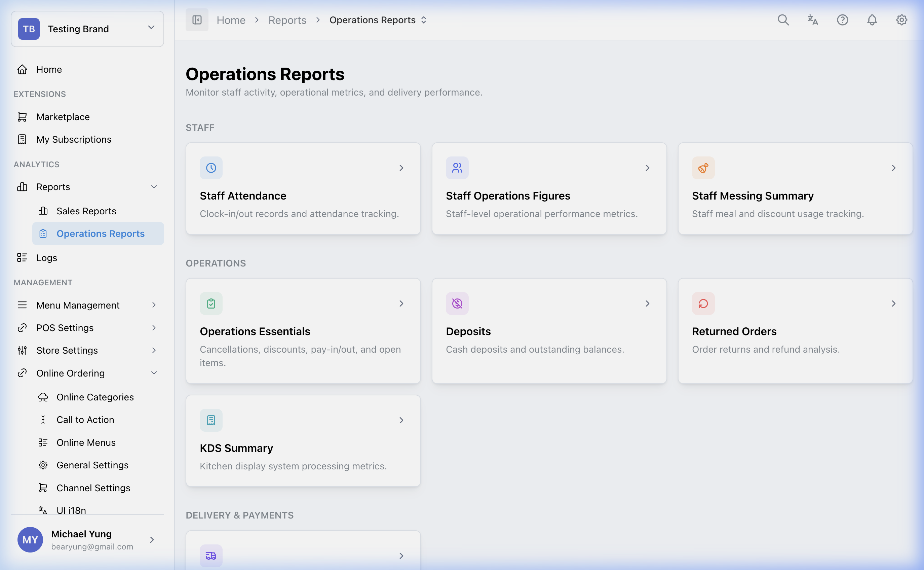This screenshot has height=570, width=924.
Task: Open the Staff Messing Summary report
Action: (x=795, y=188)
